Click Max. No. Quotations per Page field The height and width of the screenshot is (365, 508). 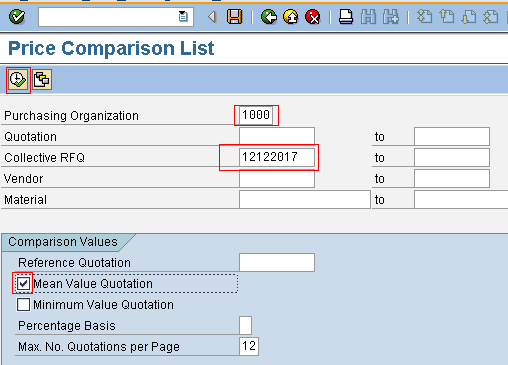tap(249, 346)
